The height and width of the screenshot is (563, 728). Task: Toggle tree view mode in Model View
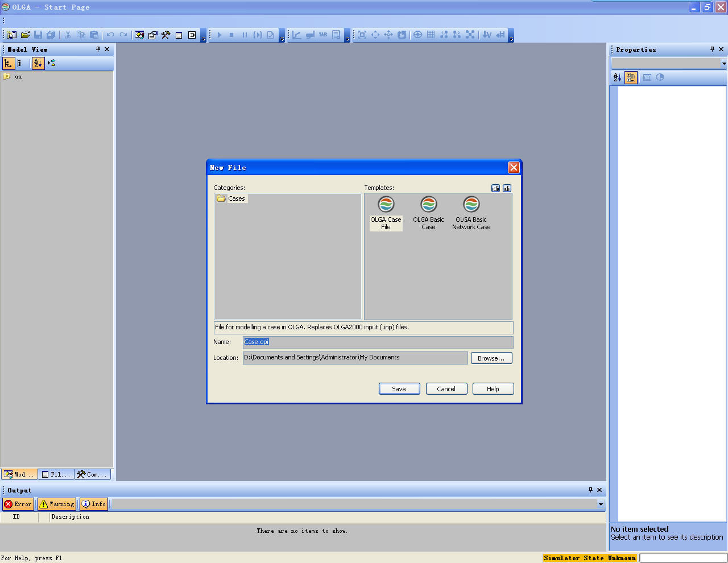pyautogui.click(x=9, y=63)
